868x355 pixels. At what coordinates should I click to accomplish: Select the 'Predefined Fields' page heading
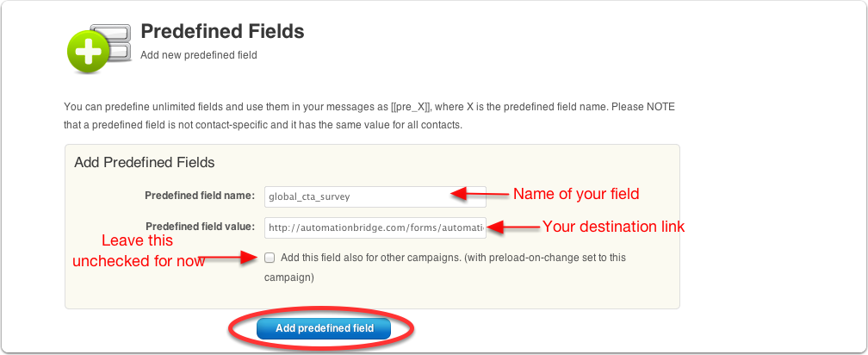pyautogui.click(x=222, y=32)
